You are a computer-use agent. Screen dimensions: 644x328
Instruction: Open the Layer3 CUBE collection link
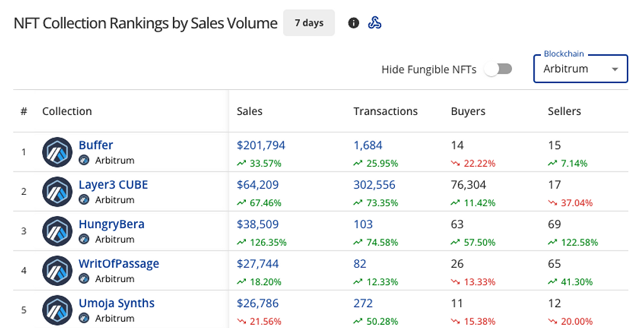pos(113,185)
